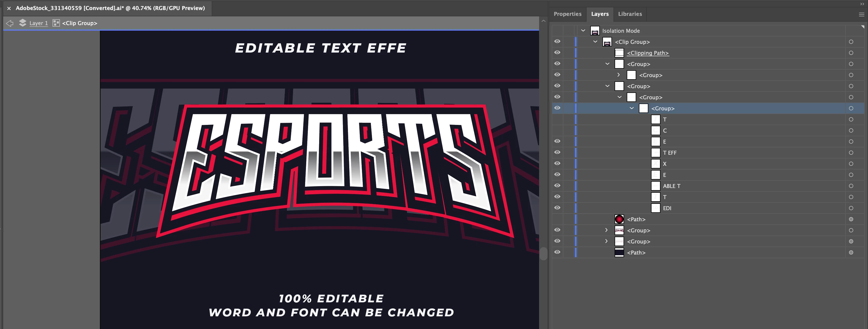Viewport: 868px width, 329px height.
Task: Click the red circle Path thumbnail
Action: click(619, 219)
